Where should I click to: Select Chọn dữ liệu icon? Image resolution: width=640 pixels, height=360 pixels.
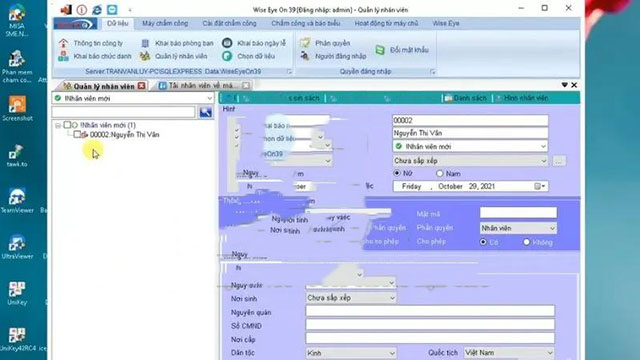(x=227, y=56)
